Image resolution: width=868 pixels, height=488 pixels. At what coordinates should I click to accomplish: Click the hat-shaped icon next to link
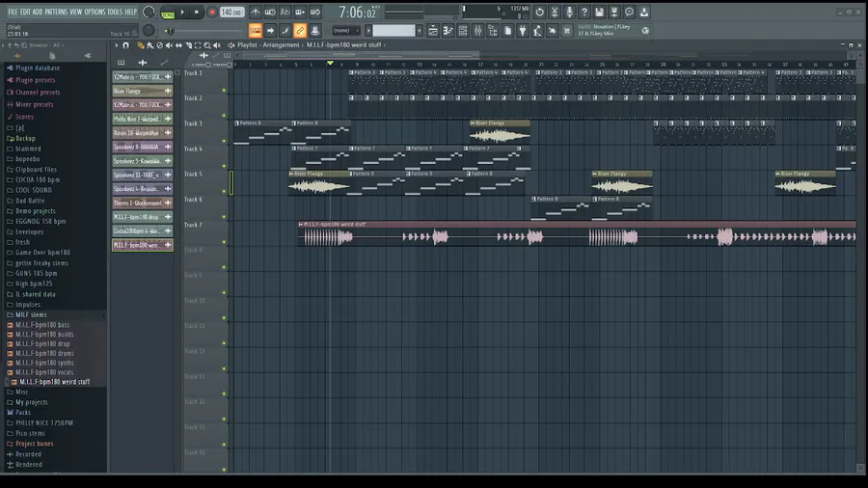click(x=315, y=31)
